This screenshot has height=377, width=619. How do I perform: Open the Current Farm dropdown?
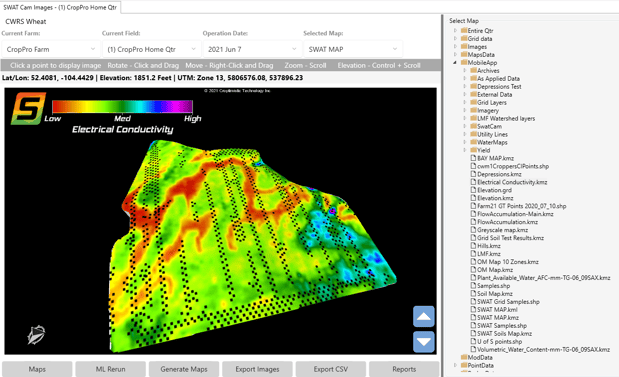point(51,49)
